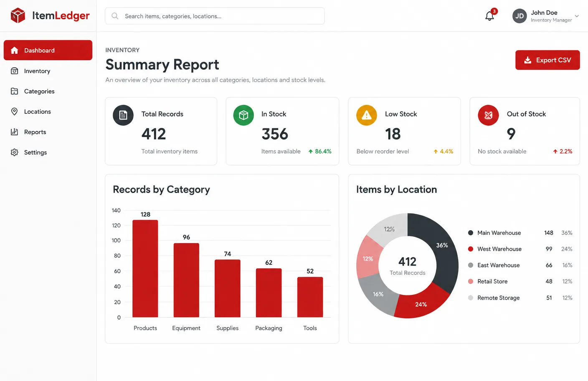Select the Locations menu item
The width and height of the screenshot is (588, 381).
click(x=48, y=112)
